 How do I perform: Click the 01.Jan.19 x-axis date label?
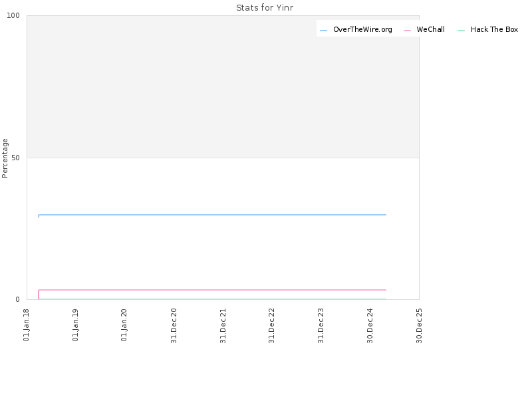[75, 325]
